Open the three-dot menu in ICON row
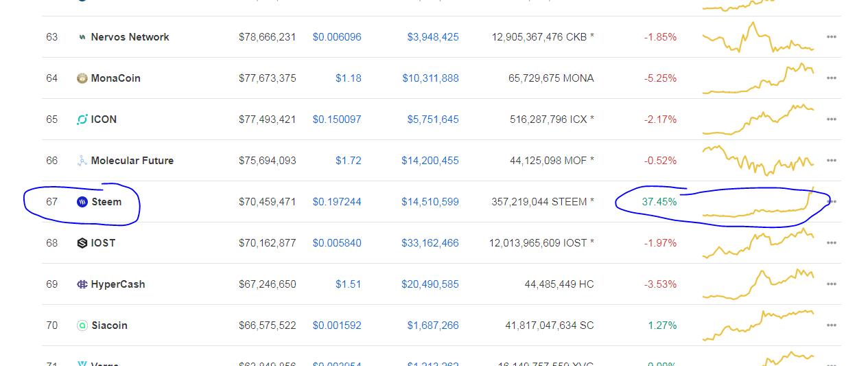This screenshot has height=366, width=868. [832, 119]
